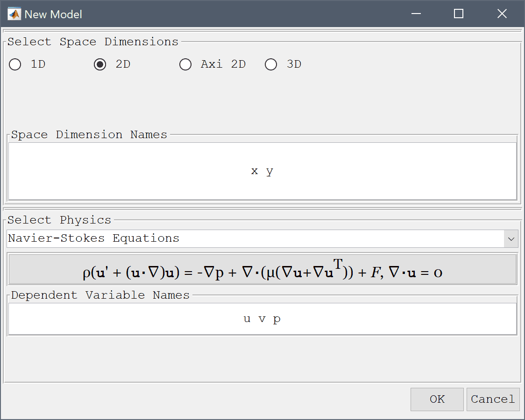
Task: Select the 1D space dimension option
Action: [27, 64]
